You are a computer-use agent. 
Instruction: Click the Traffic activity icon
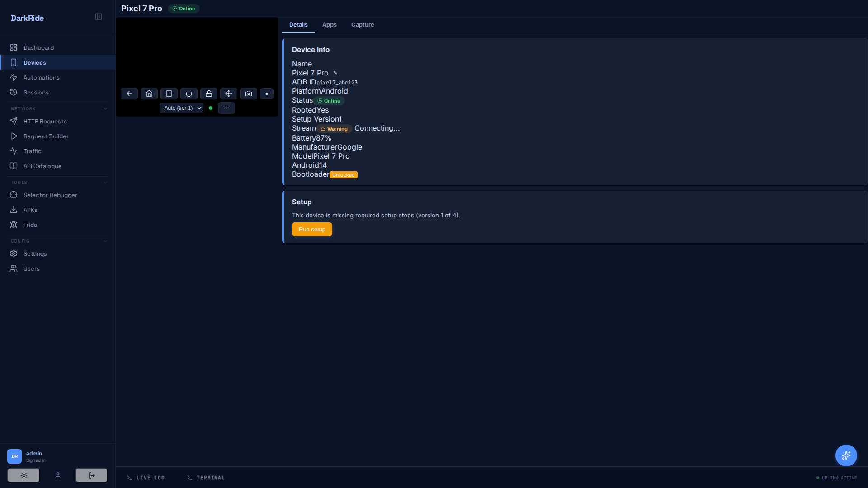[14, 151]
